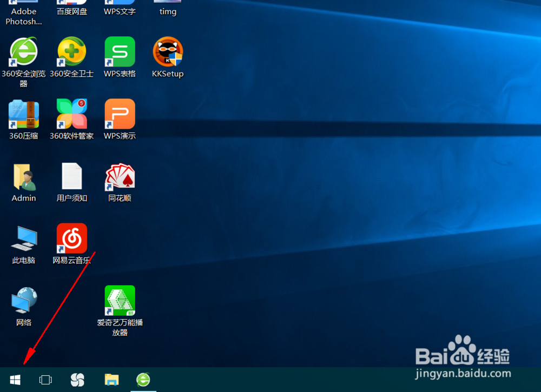
Task: Select the 网络 desktop icon
Action: tap(24, 300)
